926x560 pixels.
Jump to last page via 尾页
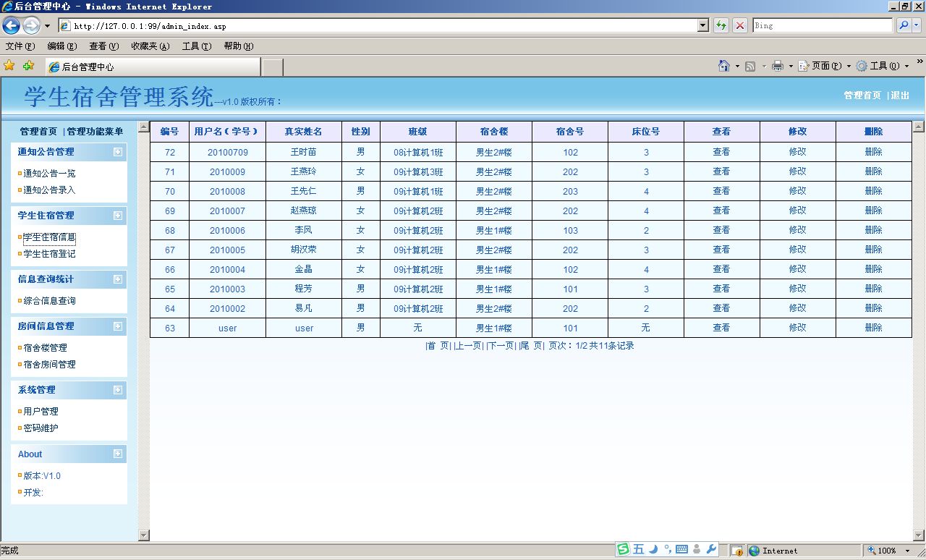(x=532, y=346)
